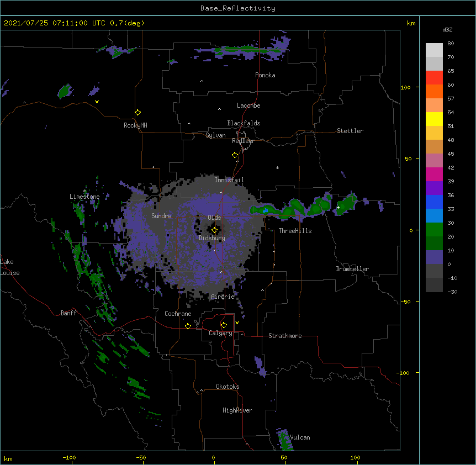Click the yellow diamond marker above RockyMH
This screenshot has width=476, height=465.
pos(137,112)
